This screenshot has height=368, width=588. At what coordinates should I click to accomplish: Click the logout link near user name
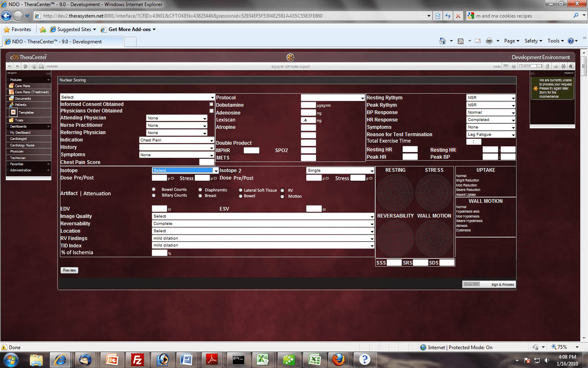(x=304, y=67)
